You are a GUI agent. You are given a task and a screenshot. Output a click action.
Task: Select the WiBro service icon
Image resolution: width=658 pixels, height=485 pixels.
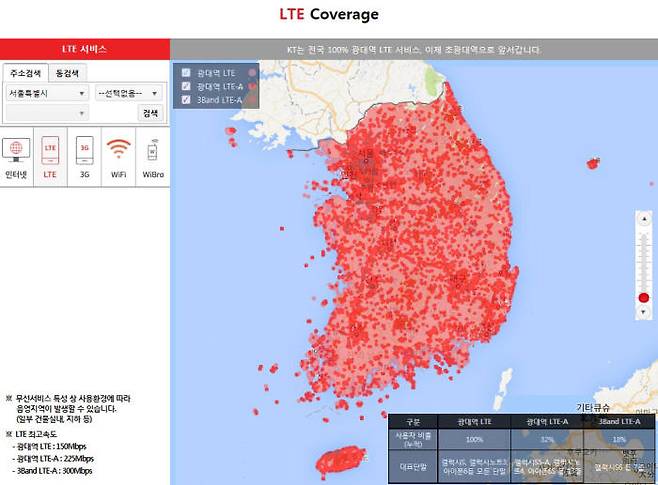(x=153, y=157)
